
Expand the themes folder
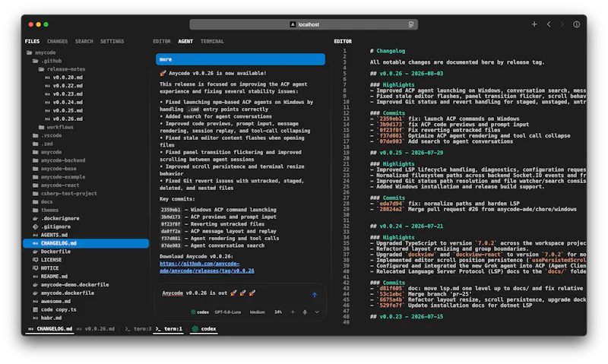46,210
